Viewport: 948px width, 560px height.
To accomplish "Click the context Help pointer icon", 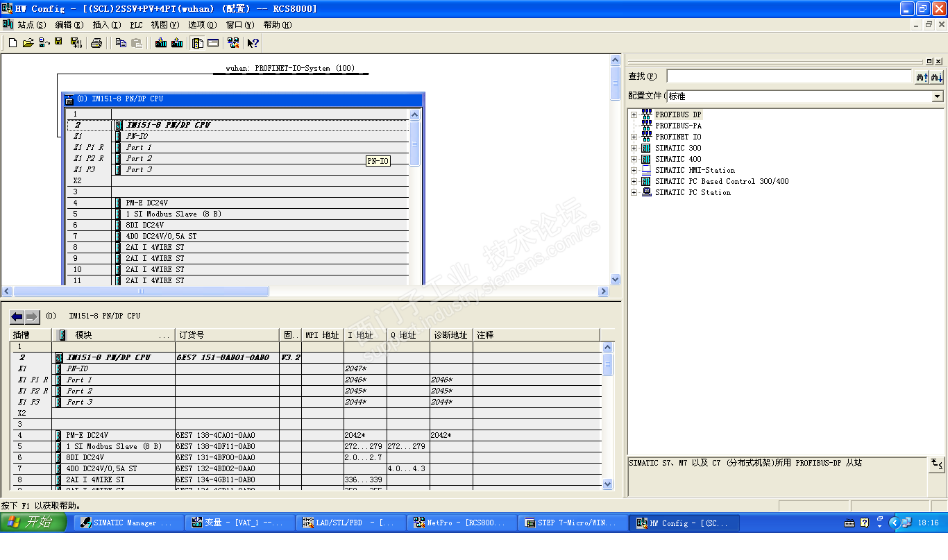I will click(x=253, y=43).
